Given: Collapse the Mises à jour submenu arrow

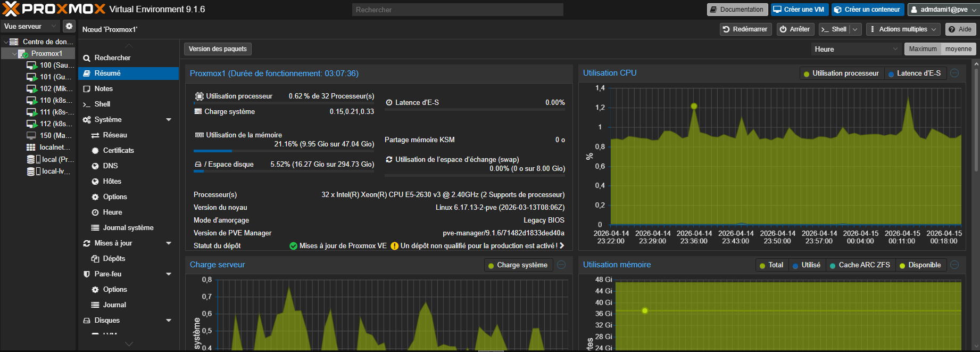Looking at the screenshot, I should [169, 243].
